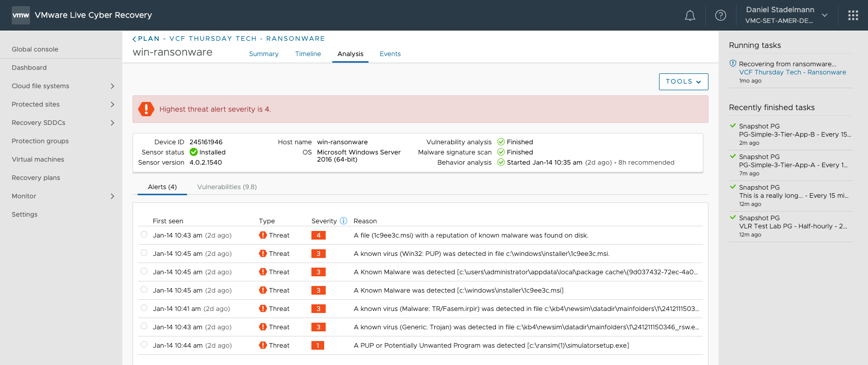This screenshot has height=365, width=868.
Task: Open the apps grid switcher icon
Action: pos(853,15)
